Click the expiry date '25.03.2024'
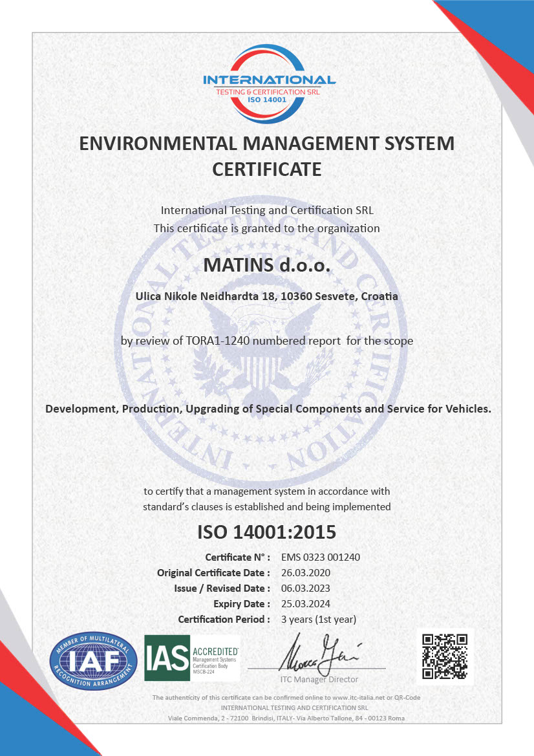 [306, 603]
